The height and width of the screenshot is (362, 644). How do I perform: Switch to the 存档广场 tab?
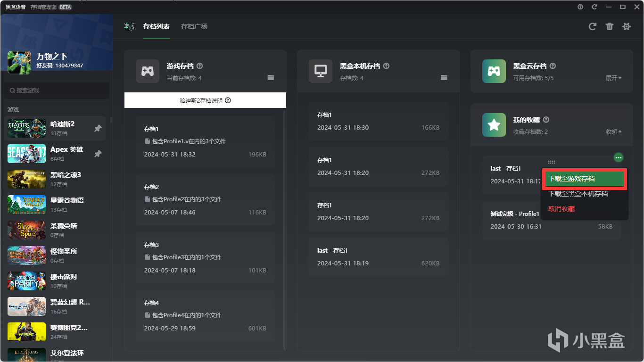point(194,26)
